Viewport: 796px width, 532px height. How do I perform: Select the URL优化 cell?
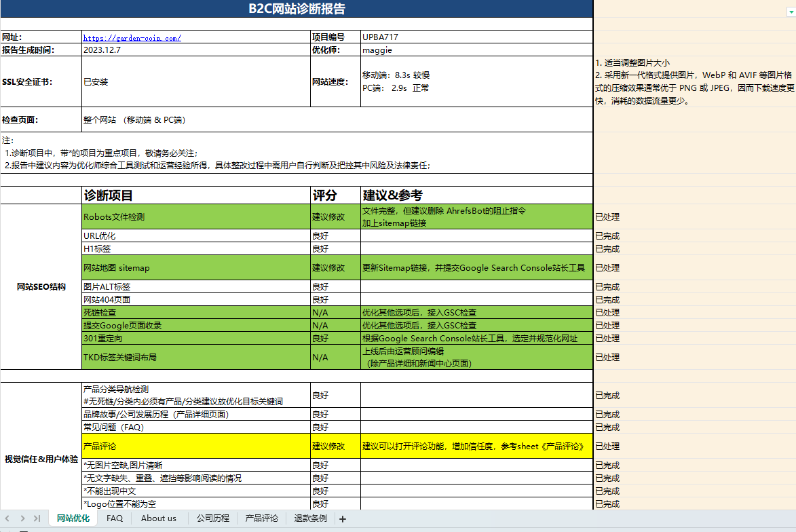pyautogui.click(x=196, y=235)
